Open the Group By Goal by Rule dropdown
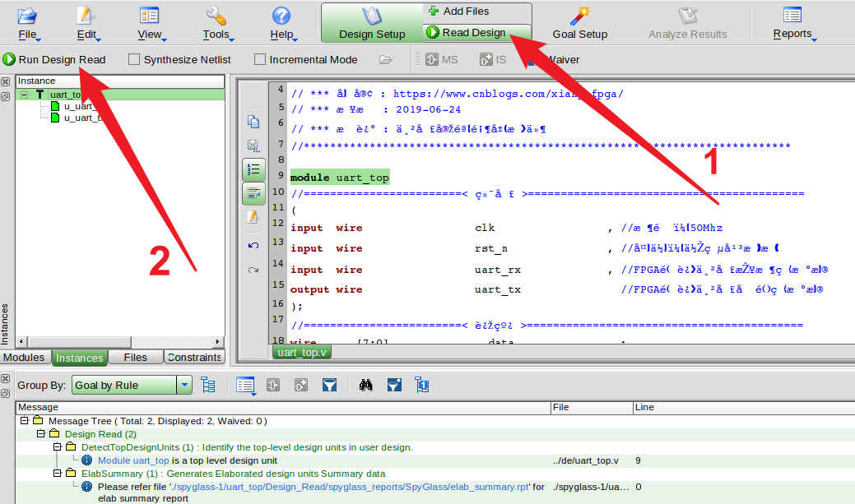Image resolution: width=855 pixels, height=504 pixels. [x=185, y=385]
